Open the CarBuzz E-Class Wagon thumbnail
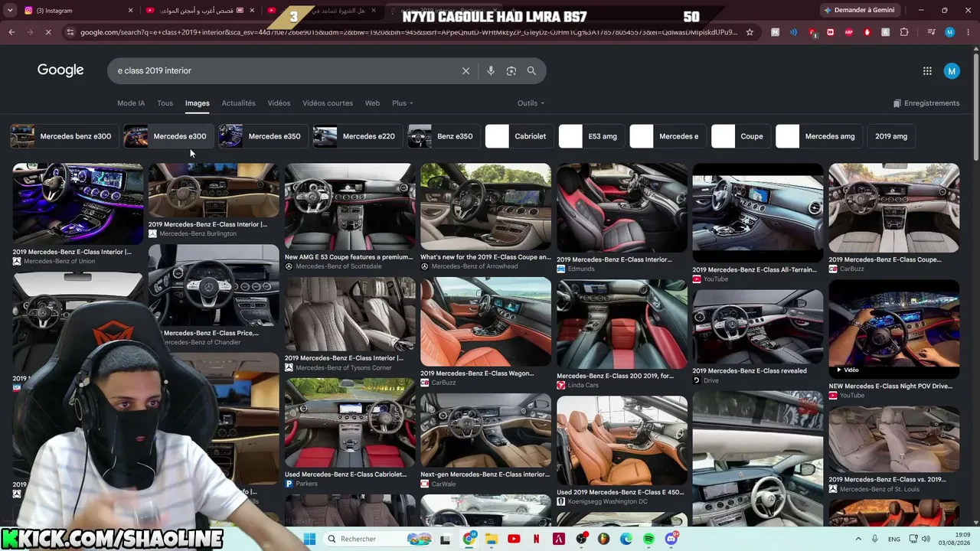Screen dimensions: 980x551 (x=485, y=321)
